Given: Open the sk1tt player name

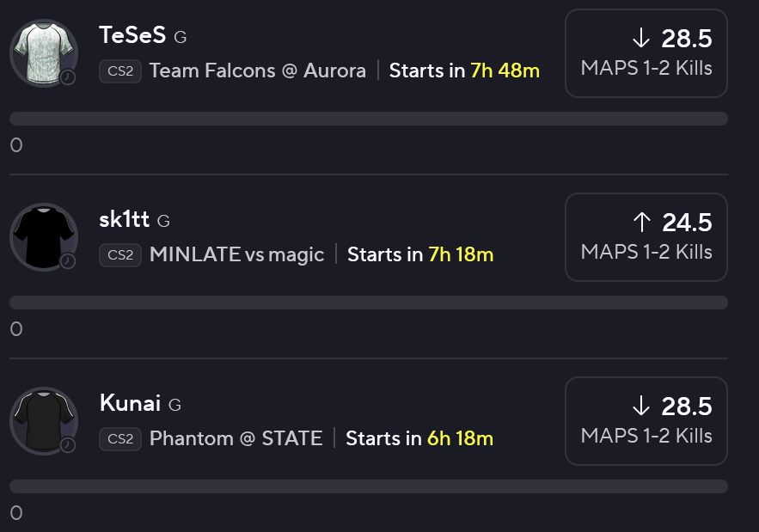Looking at the screenshot, I should pos(124,219).
